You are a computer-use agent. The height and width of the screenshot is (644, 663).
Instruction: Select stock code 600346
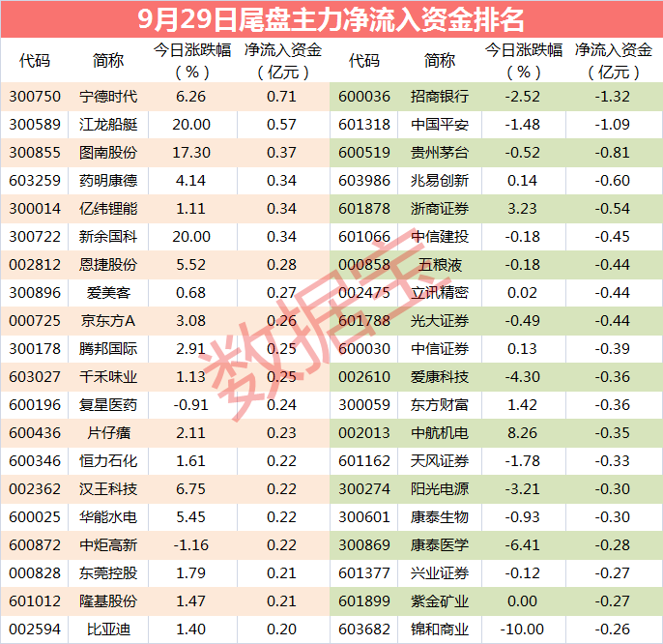[x=35, y=461]
